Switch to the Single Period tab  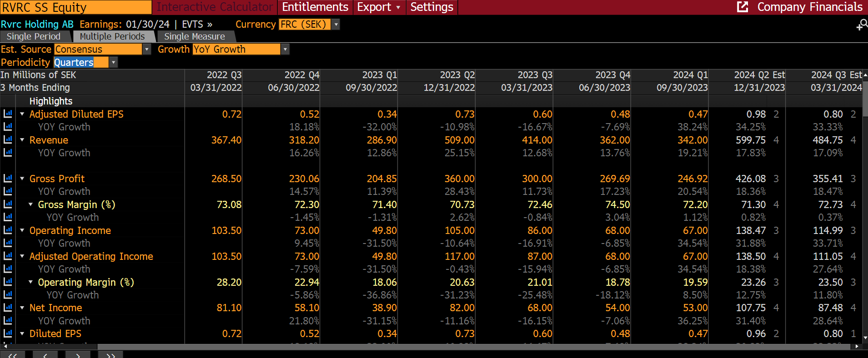(x=34, y=36)
